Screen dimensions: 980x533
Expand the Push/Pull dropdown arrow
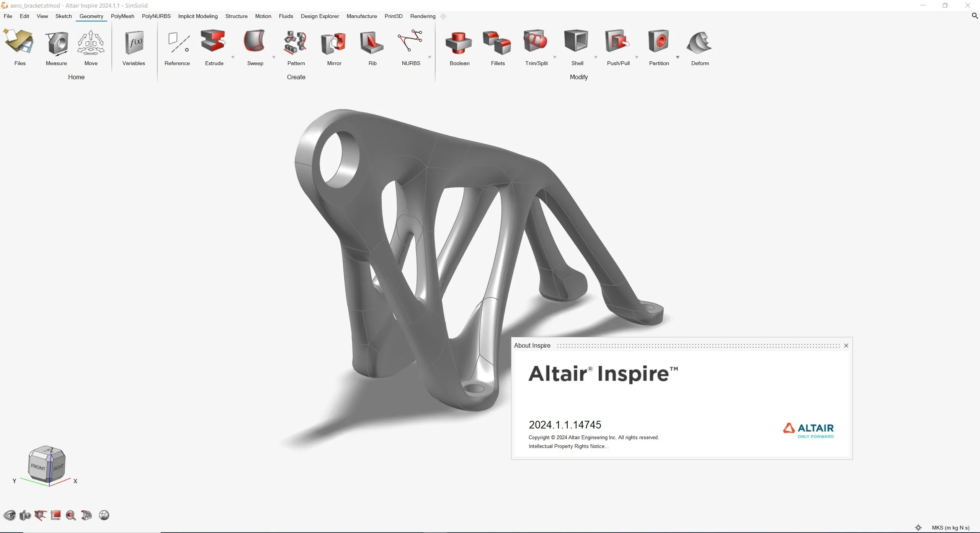(x=637, y=57)
